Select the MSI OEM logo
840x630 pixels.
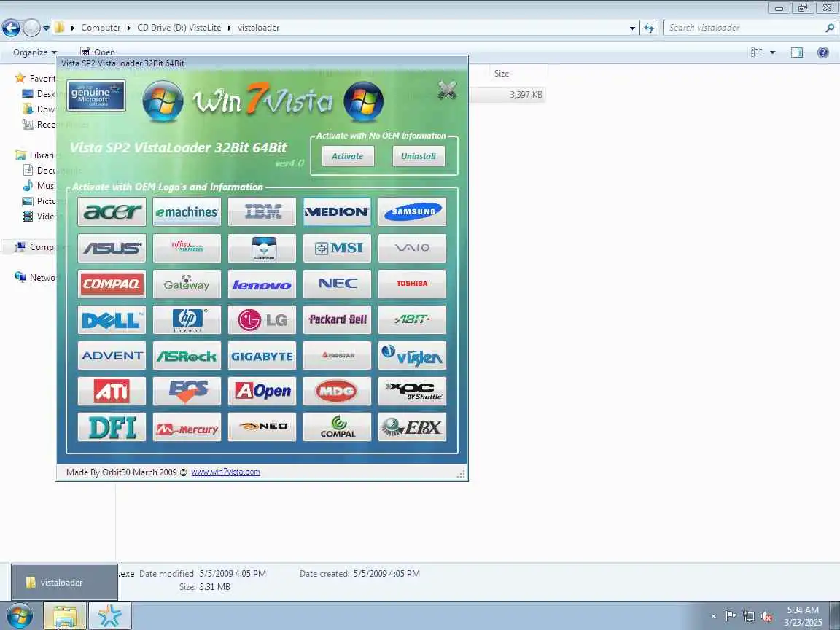point(337,248)
